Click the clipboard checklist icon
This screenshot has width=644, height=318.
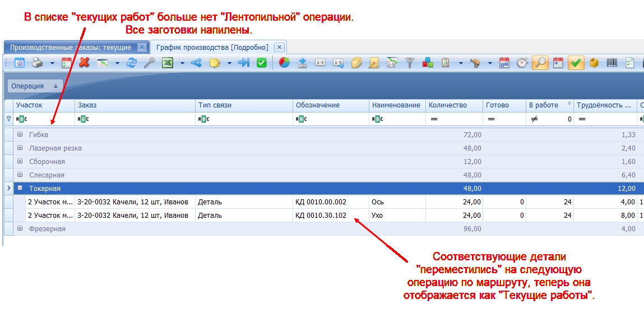[445, 63]
